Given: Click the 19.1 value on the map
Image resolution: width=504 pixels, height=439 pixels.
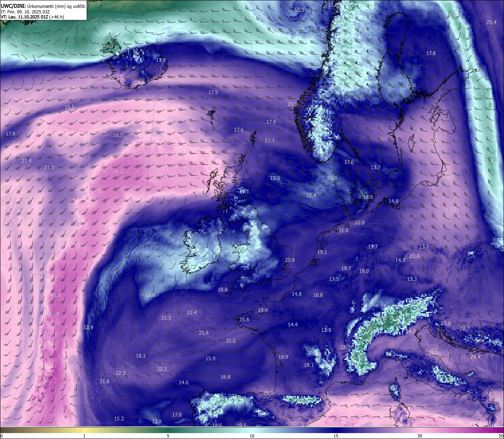Looking at the screenshot, I should coord(322,252).
